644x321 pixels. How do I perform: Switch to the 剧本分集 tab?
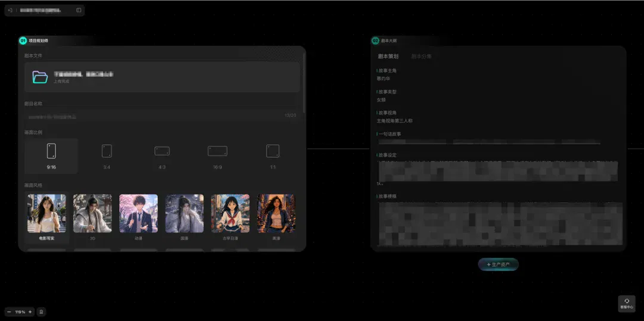click(422, 56)
